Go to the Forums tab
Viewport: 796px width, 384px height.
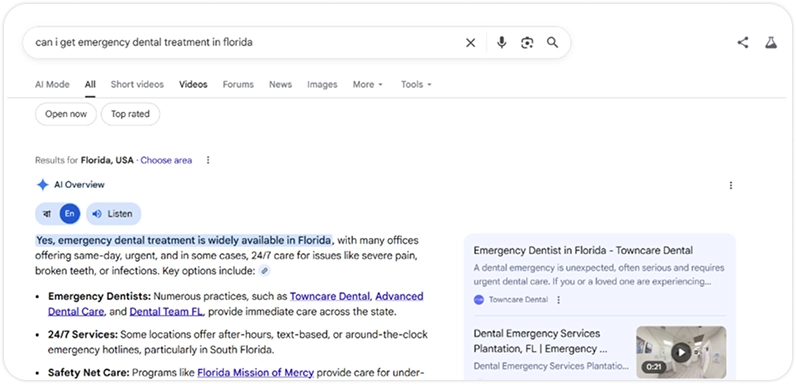[x=238, y=85]
